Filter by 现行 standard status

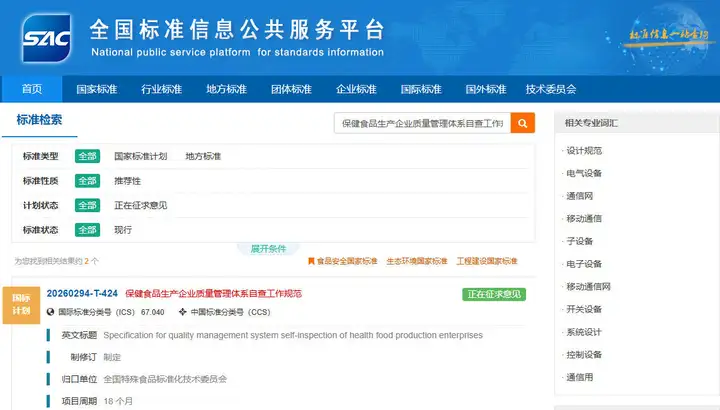[123, 230]
